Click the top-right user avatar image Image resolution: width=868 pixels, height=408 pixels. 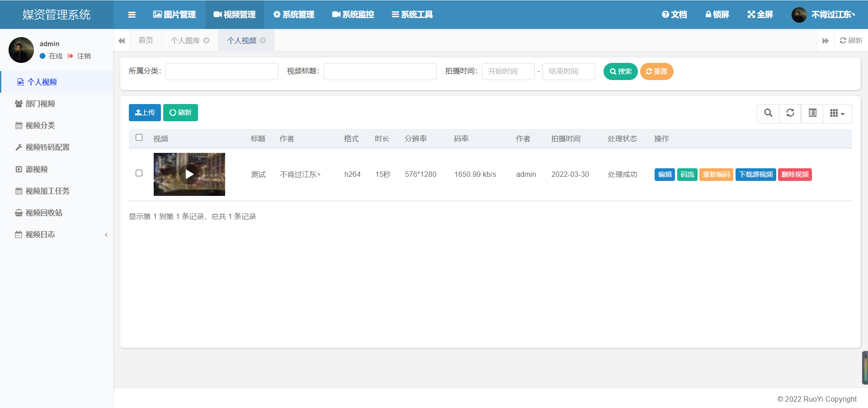pyautogui.click(x=799, y=15)
